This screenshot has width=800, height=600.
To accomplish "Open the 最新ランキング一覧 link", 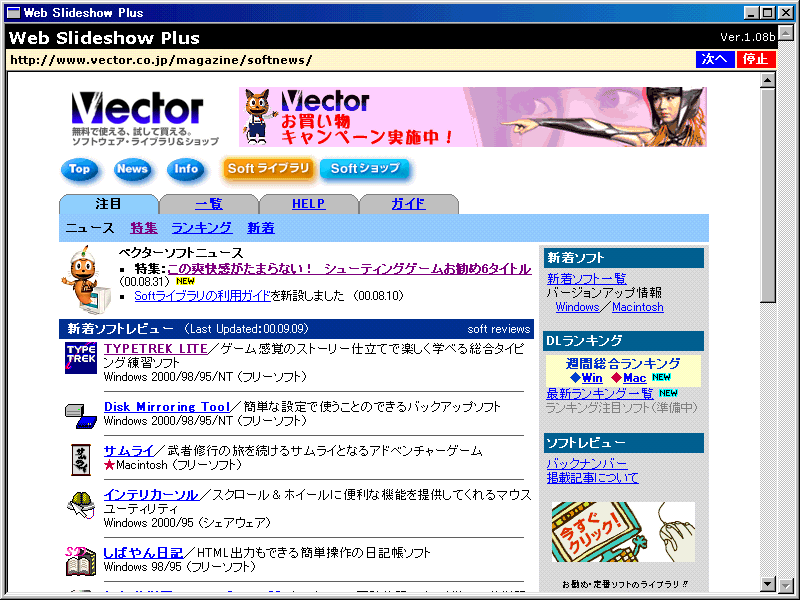I will pos(600,393).
